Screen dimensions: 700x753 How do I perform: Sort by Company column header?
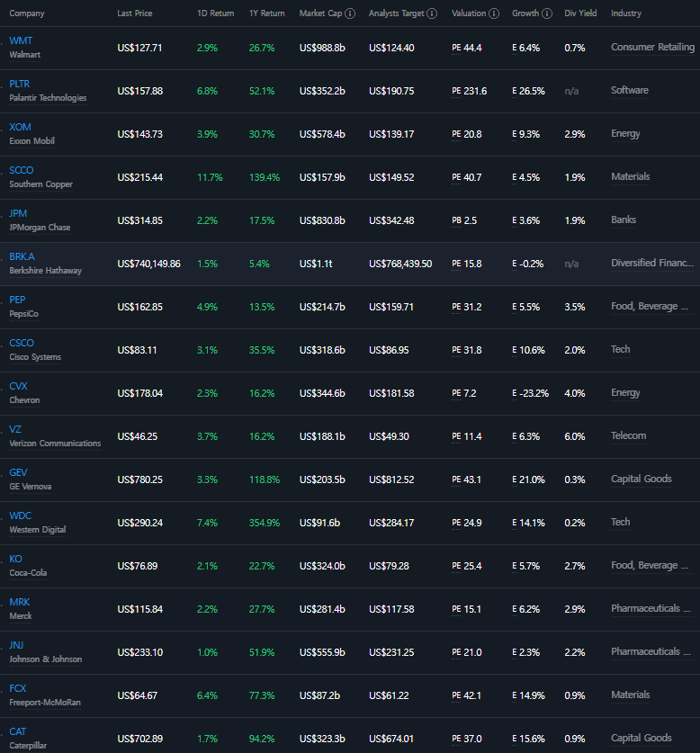tap(27, 13)
